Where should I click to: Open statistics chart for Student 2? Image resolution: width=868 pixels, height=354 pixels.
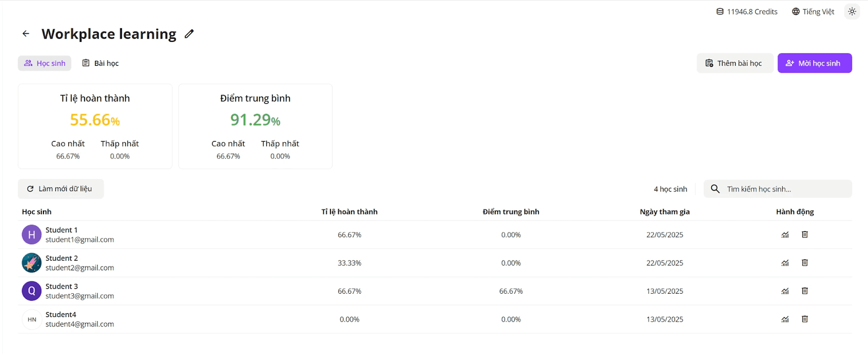pyautogui.click(x=785, y=263)
